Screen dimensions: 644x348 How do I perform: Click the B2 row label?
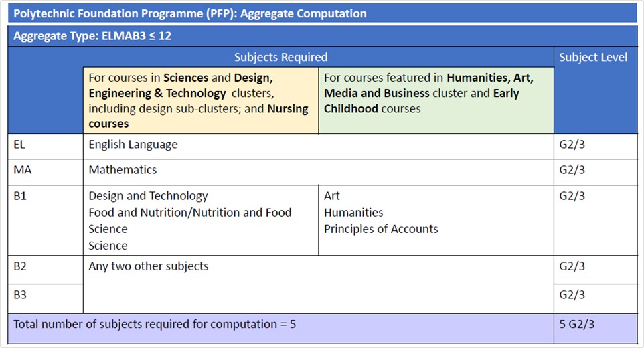pos(21,266)
